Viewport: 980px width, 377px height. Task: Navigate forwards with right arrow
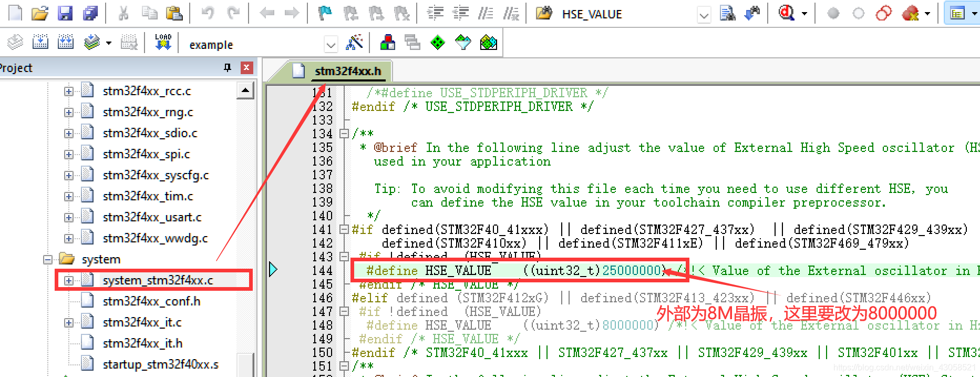(x=292, y=13)
